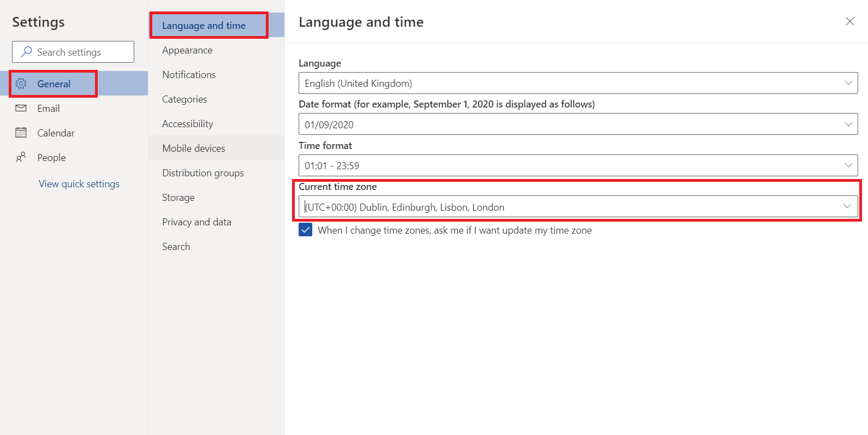Screen dimensions: 868x435
Task: Click the View quick settings link
Action: coord(79,184)
